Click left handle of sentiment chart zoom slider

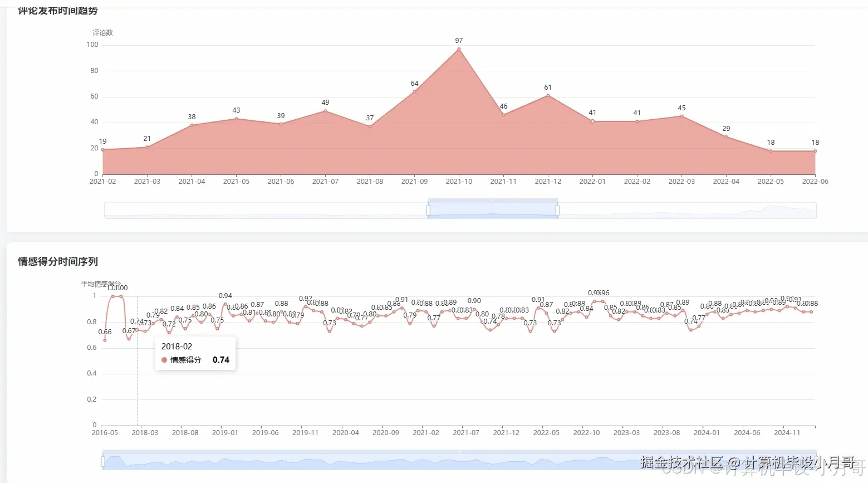click(103, 461)
